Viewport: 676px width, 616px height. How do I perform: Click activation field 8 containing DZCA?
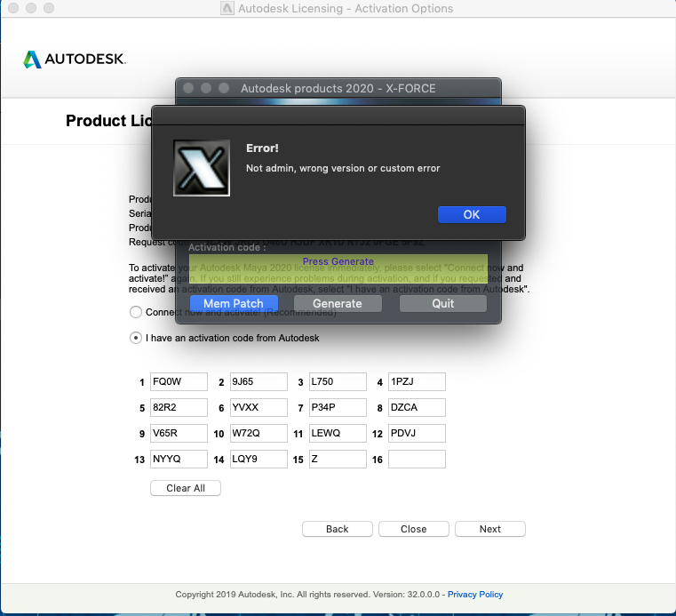pos(417,408)
